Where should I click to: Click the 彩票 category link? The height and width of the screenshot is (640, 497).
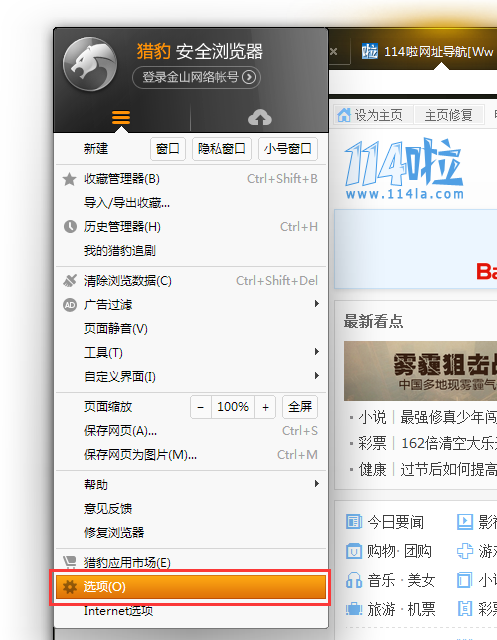tap(372, 443)
